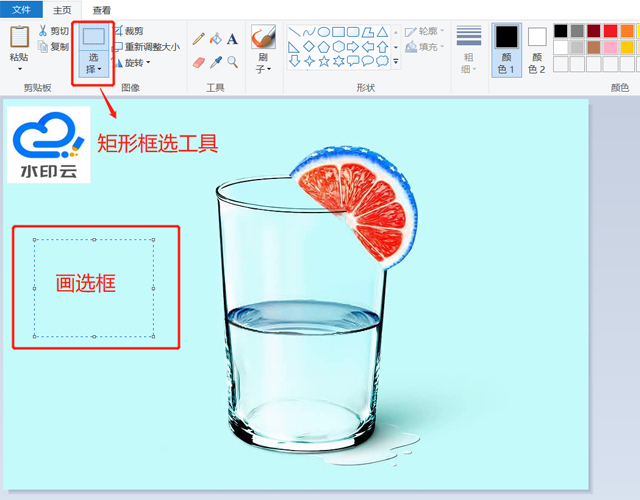This screenshot has height=500, width=640.
Task: Expand the full shapes gallery
Action: 396,62
